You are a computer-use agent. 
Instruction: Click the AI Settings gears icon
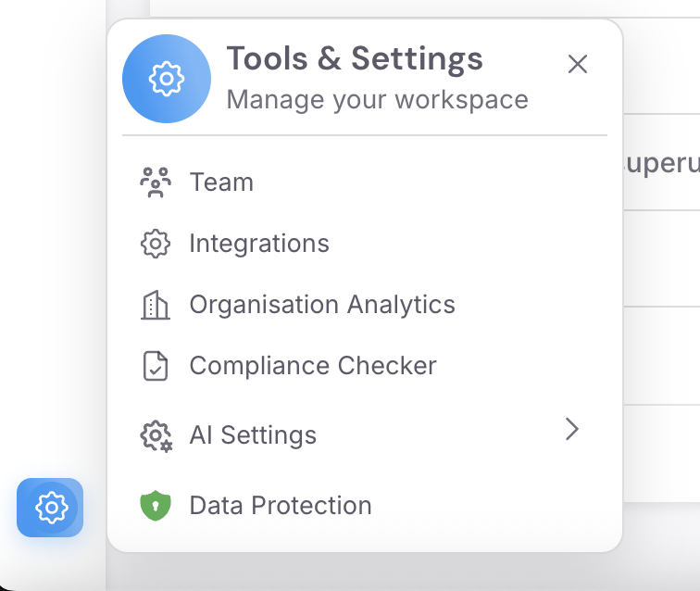pos(156,436)
